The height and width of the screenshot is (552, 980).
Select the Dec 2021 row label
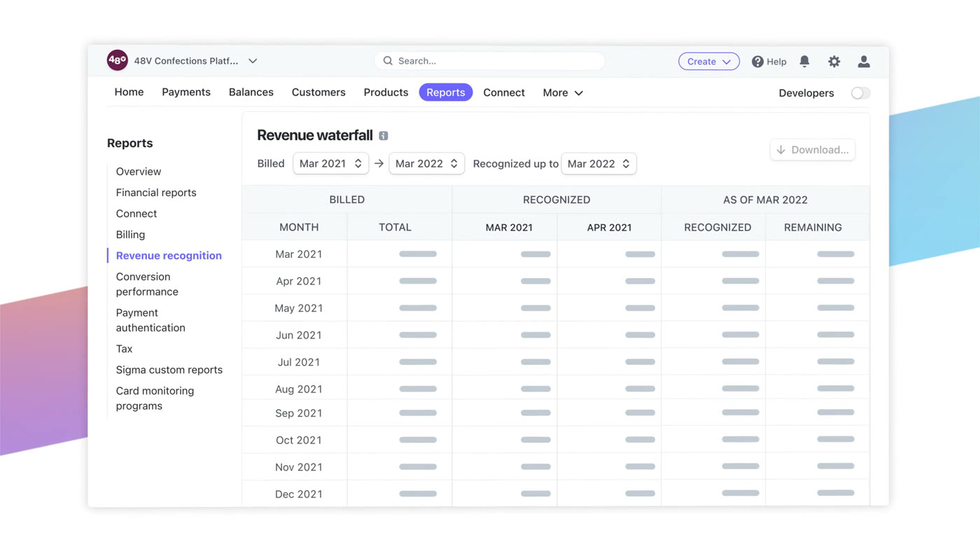tap(299, 494)
